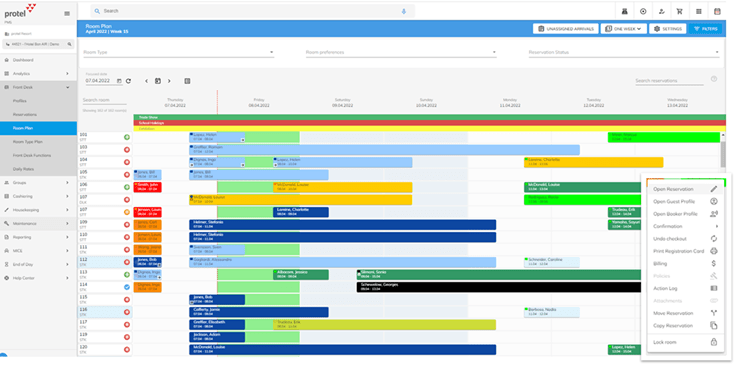Select Action Log in context menu
The height and width of the screenshot is (365, 735).
(685, 289)
